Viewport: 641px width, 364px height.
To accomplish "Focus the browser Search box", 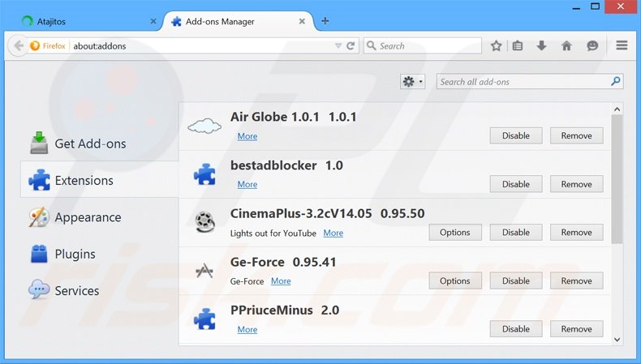I will click(423, 45).
